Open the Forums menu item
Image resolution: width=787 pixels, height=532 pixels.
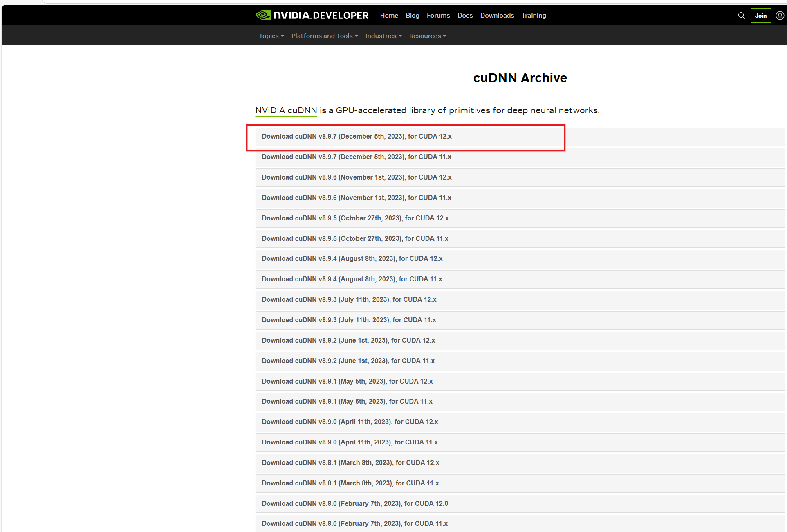(438, 16)
